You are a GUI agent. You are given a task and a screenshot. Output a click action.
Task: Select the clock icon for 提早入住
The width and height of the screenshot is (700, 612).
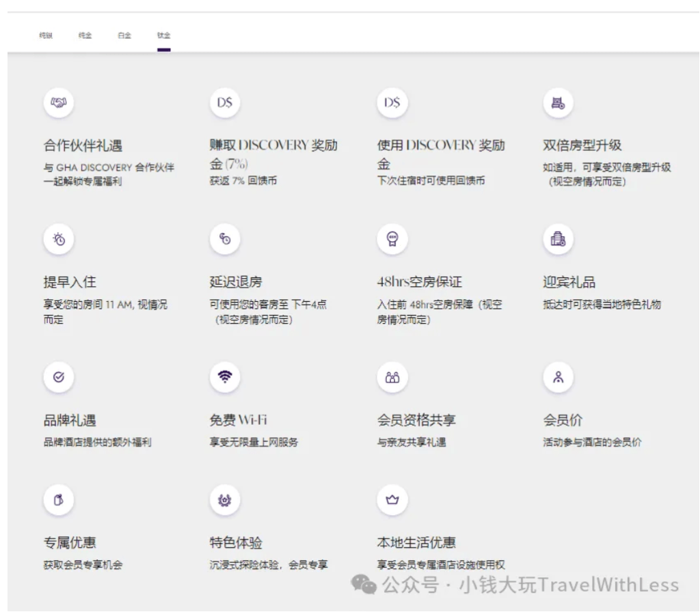tap(59, 239)
